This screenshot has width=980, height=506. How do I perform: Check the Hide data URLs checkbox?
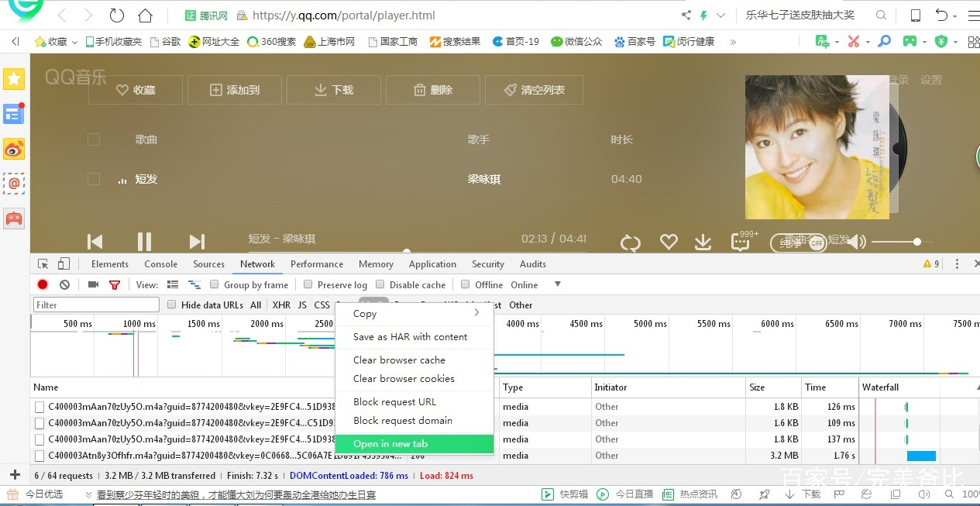tap(171, 305)
